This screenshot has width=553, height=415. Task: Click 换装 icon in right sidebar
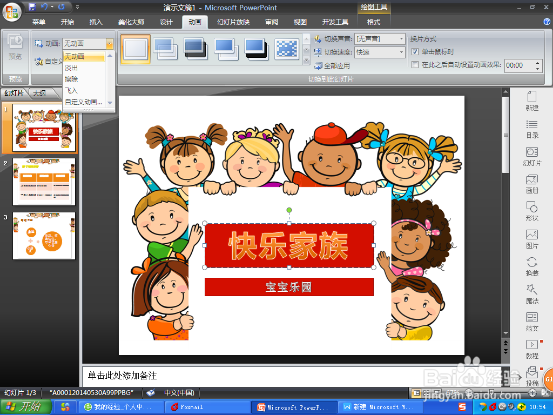tap(532, 267)
